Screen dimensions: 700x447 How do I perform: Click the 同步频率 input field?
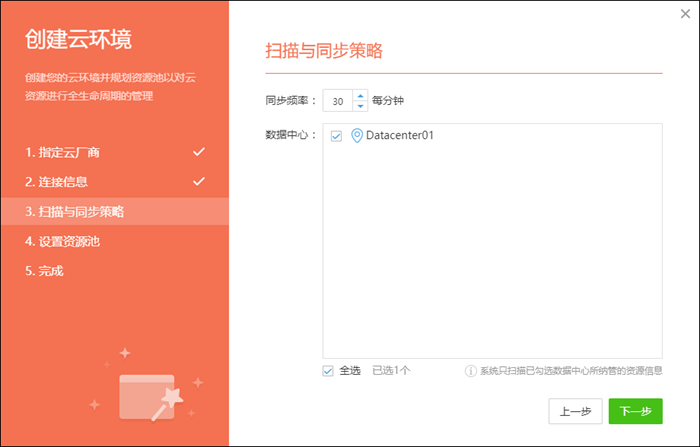tap(338, 101)
